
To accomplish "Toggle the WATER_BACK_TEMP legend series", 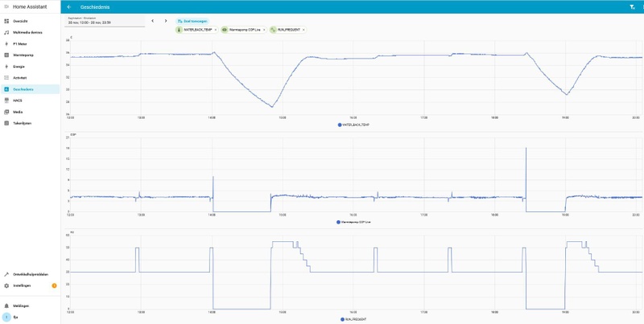I will point(353,125).
